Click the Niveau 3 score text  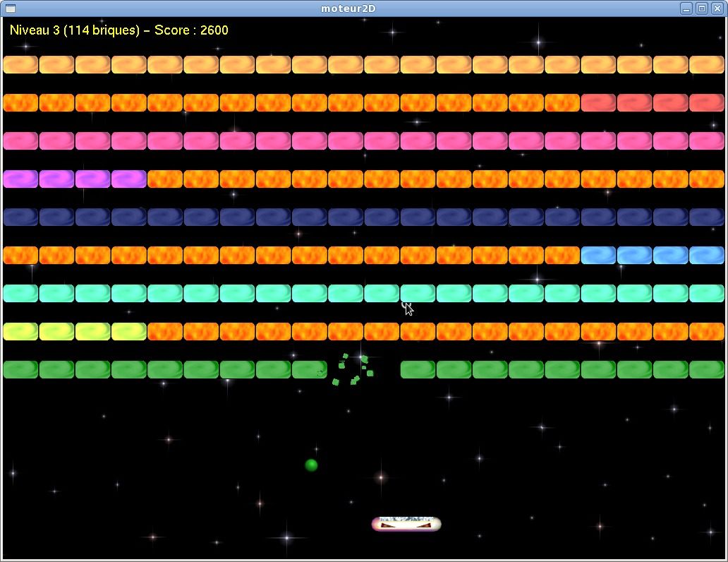119,30
